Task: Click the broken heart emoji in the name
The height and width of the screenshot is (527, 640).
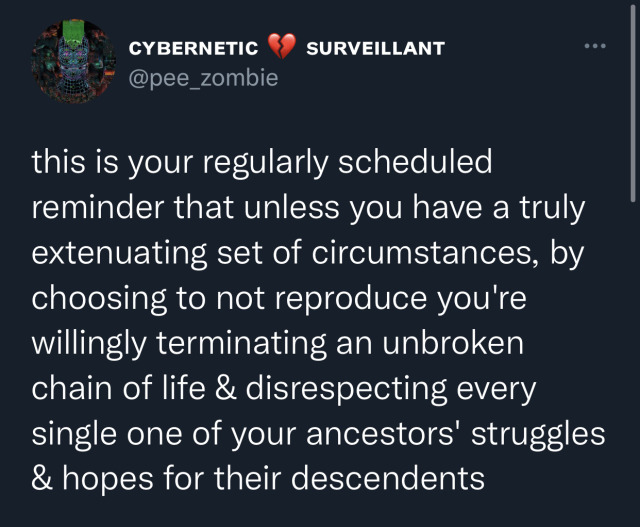Action: (x=284, y=47)
